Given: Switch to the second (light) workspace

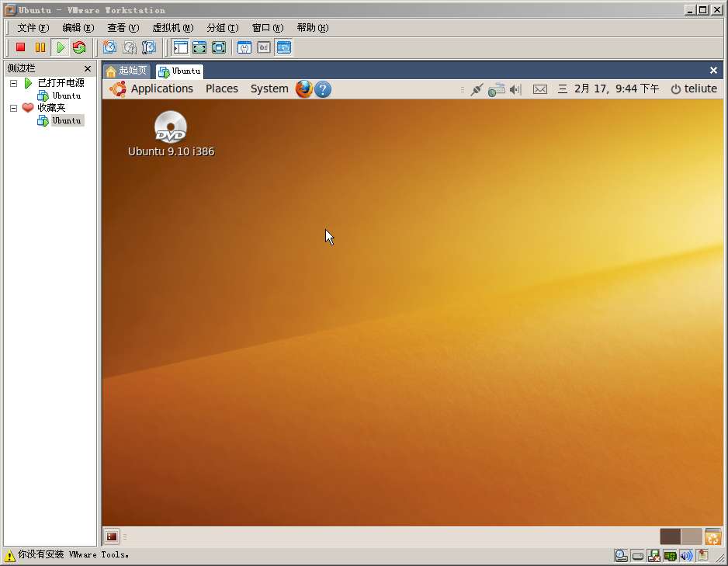Looking at the screenshot, I should tap(692, 536).
